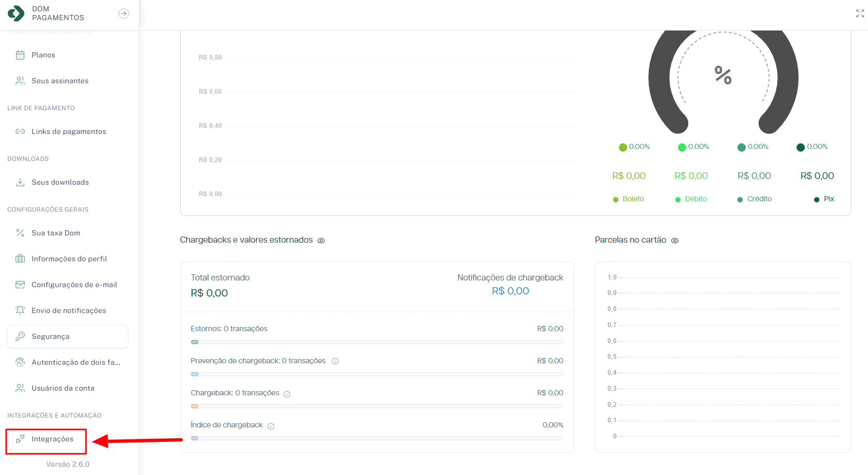Open Seus assinantes in the sidebar
The height and width of the screenshot is (475, 868).
click(x=60, y=81)
